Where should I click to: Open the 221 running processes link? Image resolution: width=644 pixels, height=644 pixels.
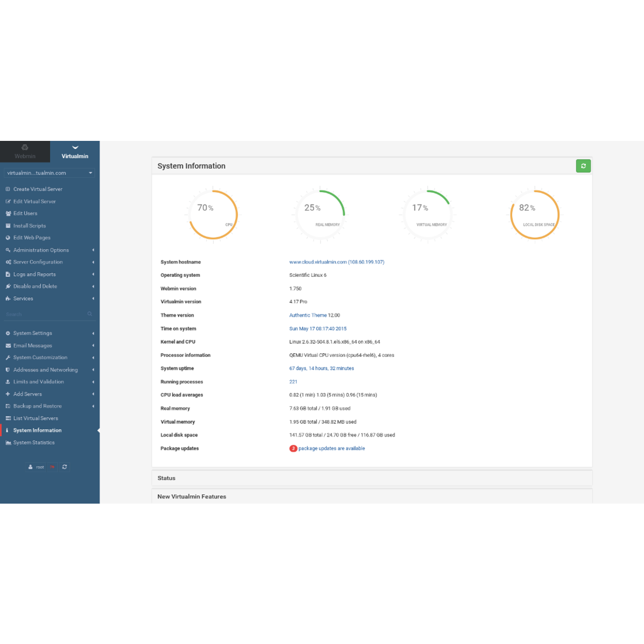pyautogui.click(x=293, y=382)
